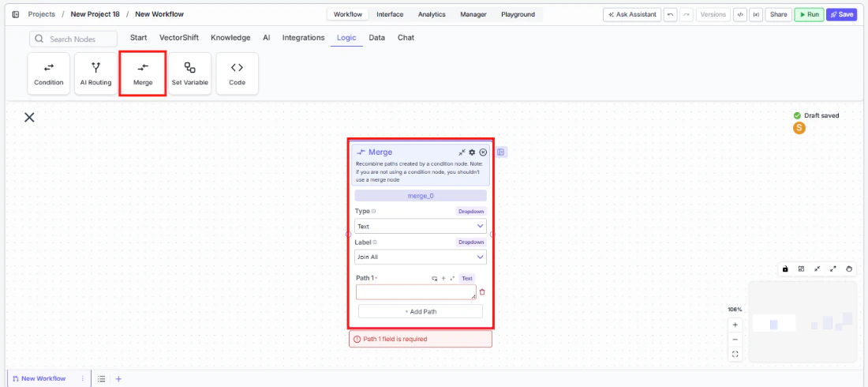This screenshot has width=868, height=387.
Task: Click the Text type badge on Path 1
Action: tap(467, 278)
